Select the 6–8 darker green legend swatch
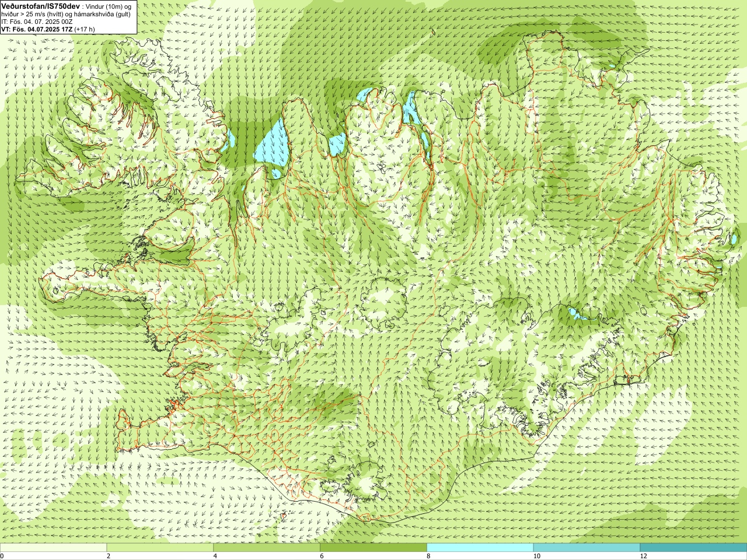Screen dimensions: 747x560 [x=373, y=547]
